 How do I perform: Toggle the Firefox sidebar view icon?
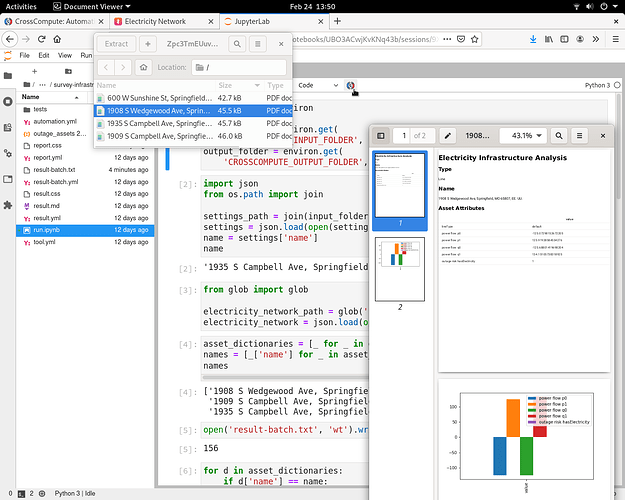[564, 39]
